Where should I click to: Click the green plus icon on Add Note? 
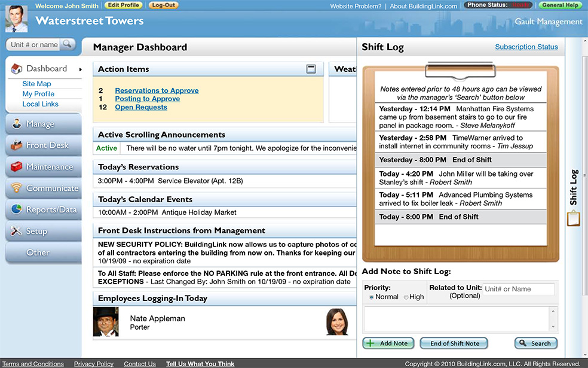click(370, 343)
